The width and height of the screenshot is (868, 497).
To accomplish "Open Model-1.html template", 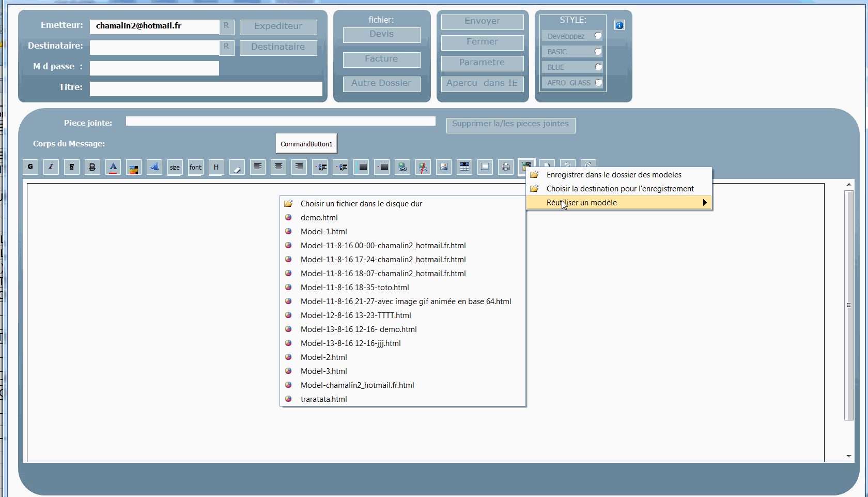I will coord(402,232).
